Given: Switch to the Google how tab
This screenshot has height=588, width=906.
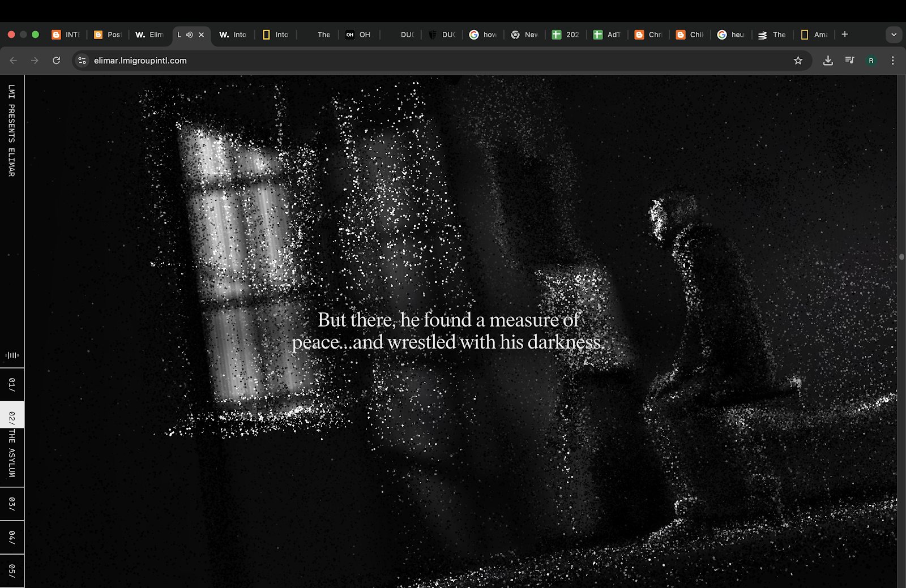Looking at the screenshot, I should click(483, 35).
